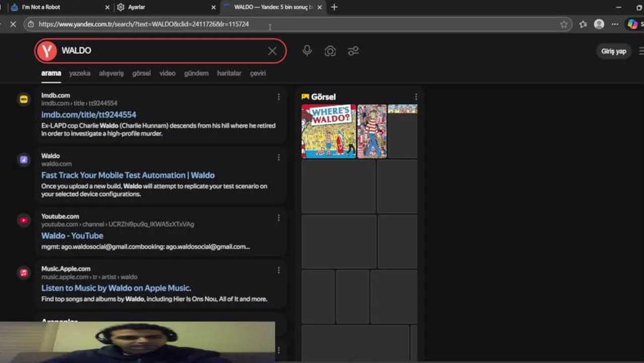Image resolution: width=644 pixels, height=363 pixels.
Task: Bookmark this page with the star icon
Action: pyautogui.click(x=563, y=24)
